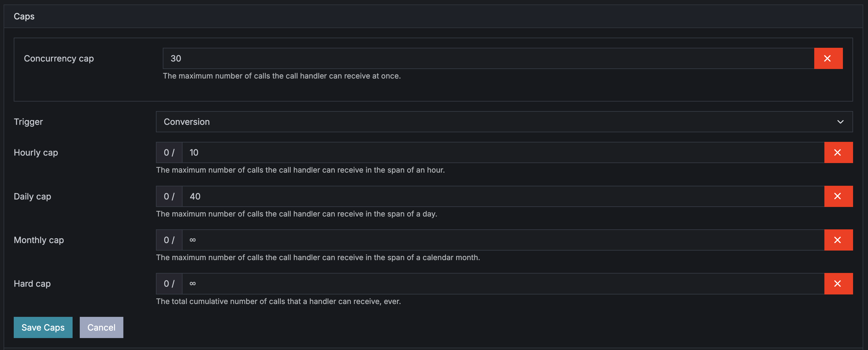Click the Hard cap counter prefix
Image resolution: width=868 pixels, height=350 pixels.
pos(169,284)
